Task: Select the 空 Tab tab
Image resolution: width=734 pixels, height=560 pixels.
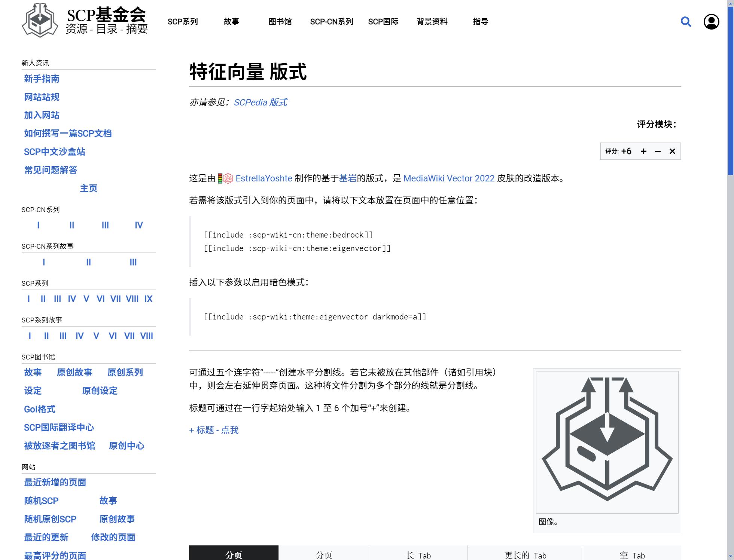Action: pyautogui.click(x=632, y=555)
